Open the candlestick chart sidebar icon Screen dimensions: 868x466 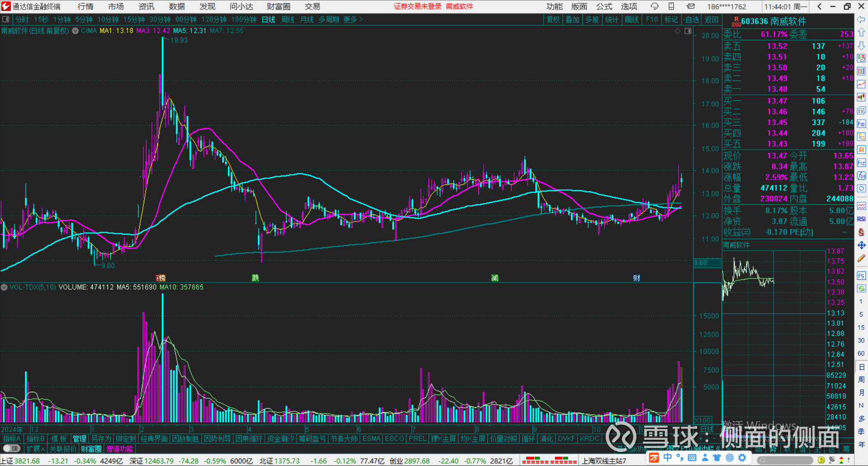tap(861, 97)
